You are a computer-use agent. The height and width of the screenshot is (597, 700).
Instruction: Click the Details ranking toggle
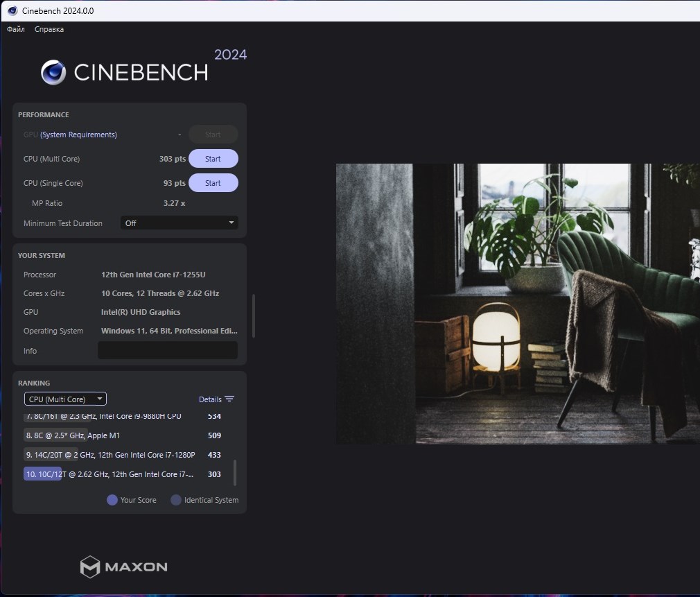pos(210,399)
